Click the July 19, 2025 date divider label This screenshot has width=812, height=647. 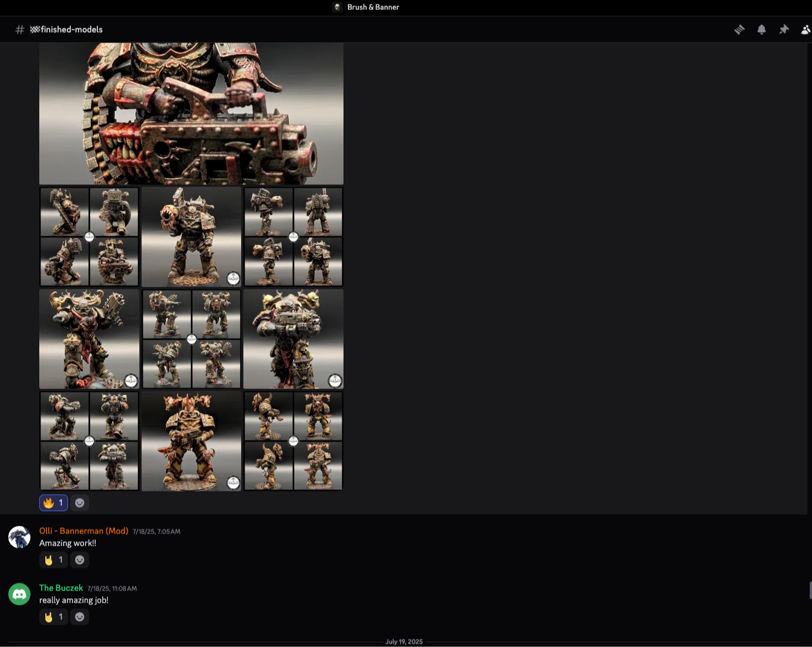click(x=404, y=641)
